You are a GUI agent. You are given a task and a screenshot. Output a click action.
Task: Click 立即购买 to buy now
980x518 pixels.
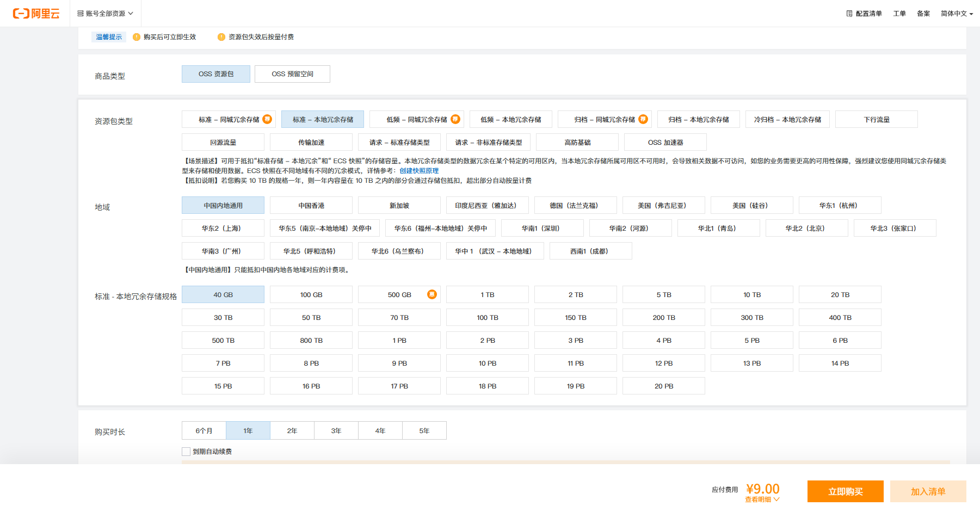846,491
